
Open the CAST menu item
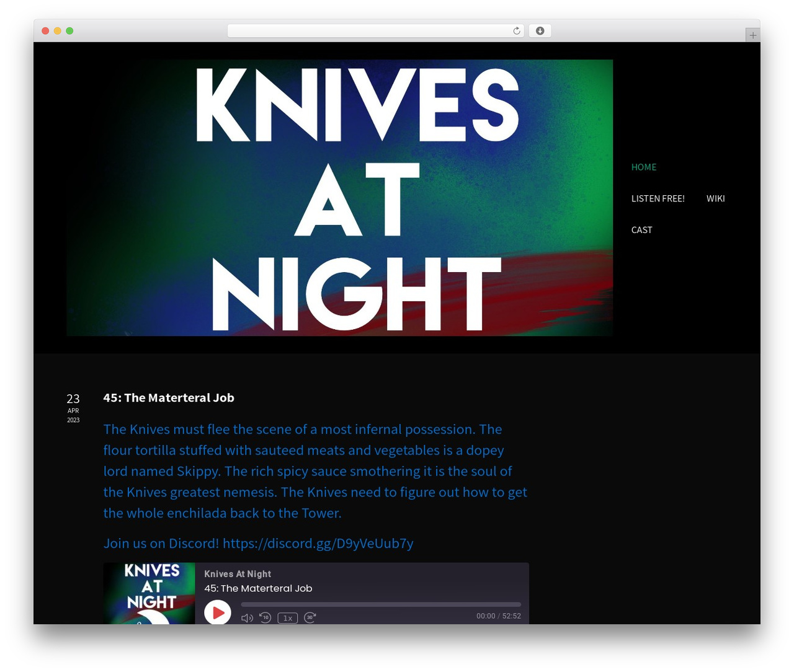pyautogui.click(x=642, y=230)
